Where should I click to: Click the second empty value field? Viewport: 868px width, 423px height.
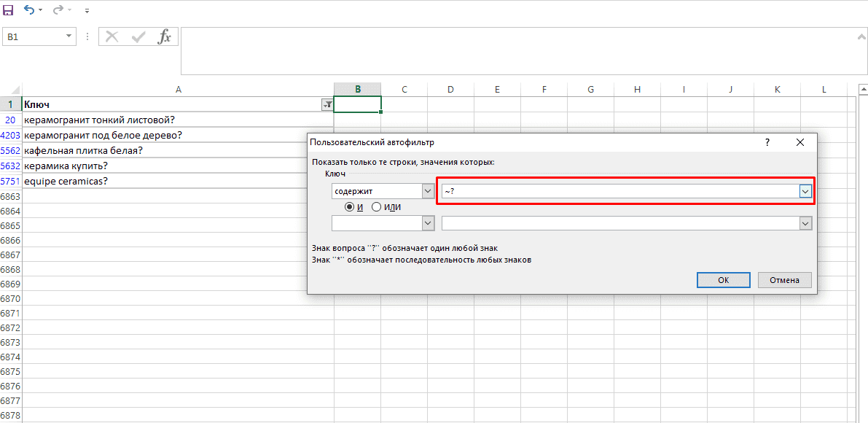point(620,222)
